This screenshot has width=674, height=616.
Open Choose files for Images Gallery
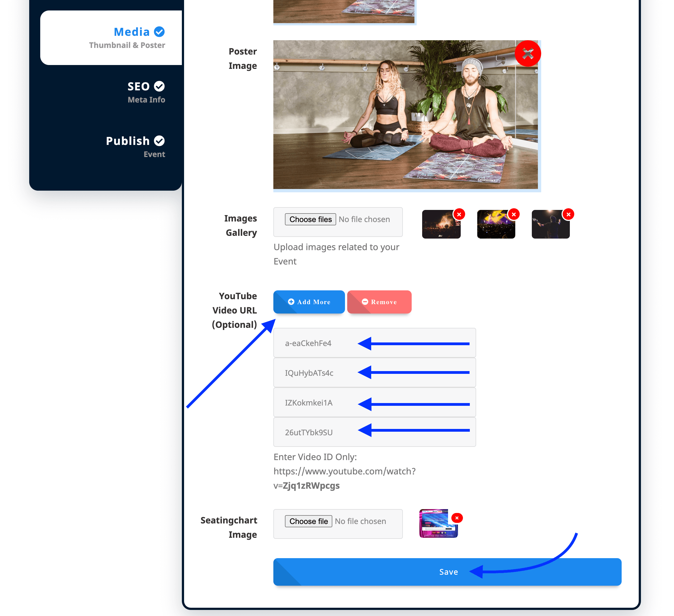310,219
